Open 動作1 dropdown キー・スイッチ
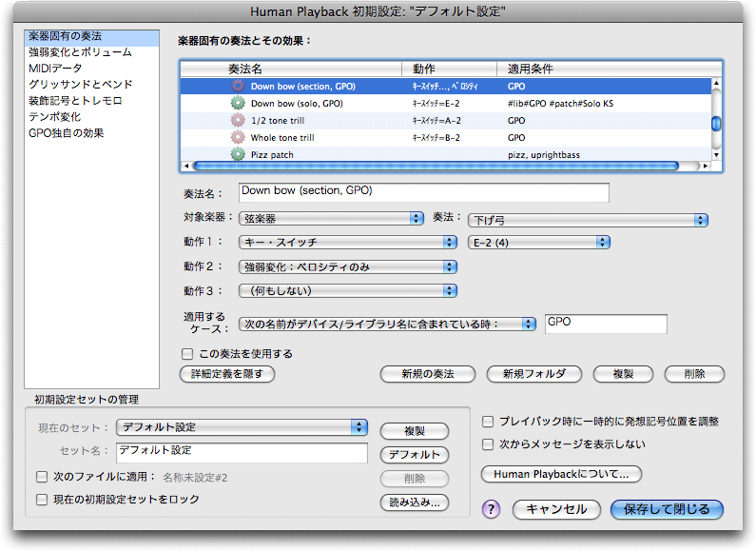756x552 pixels. [348, 243]
